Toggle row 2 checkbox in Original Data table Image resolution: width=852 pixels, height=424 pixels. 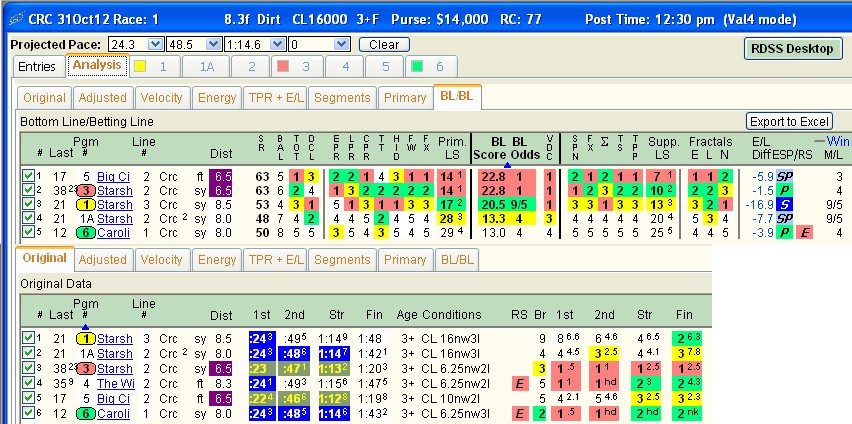(28, 353)
